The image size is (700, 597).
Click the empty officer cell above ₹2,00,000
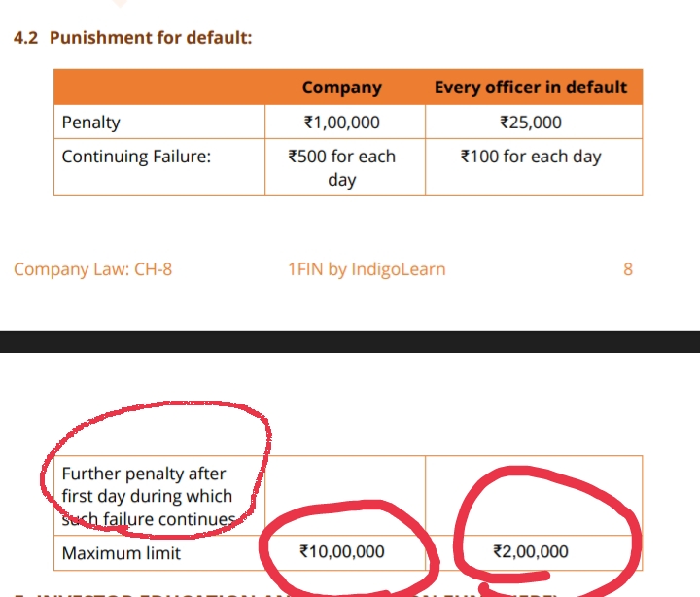(x=533, y=496)
